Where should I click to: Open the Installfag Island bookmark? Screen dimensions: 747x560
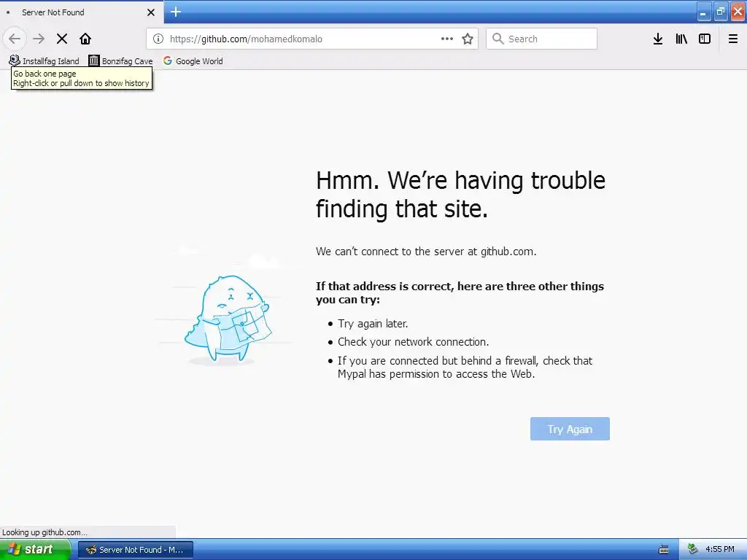(x=44, y=61)
